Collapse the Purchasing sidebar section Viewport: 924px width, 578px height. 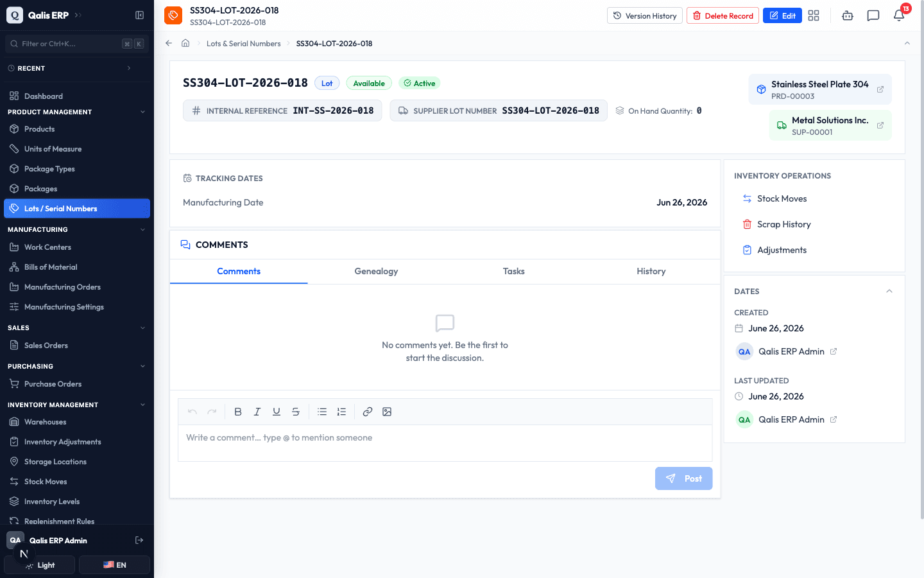point(142,366)
